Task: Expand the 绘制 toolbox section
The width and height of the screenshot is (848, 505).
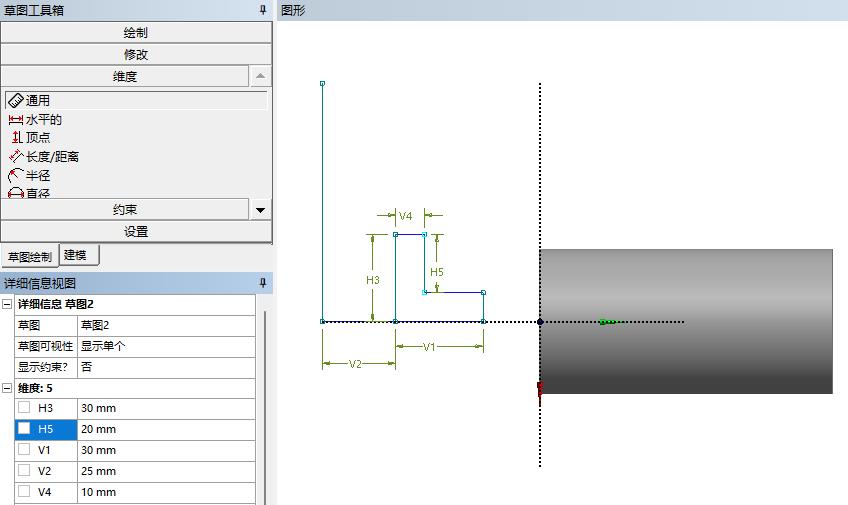Action: click(x=136, y=33)
